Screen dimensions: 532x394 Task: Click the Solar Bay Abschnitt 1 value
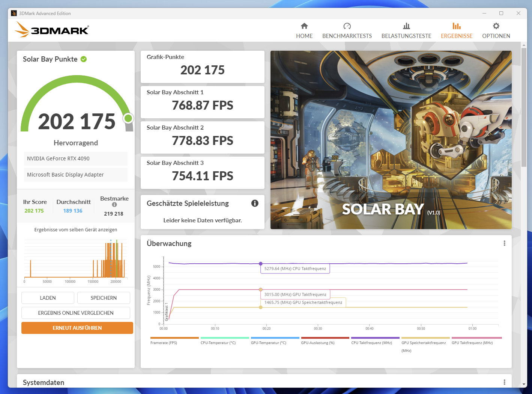(203, 106)
